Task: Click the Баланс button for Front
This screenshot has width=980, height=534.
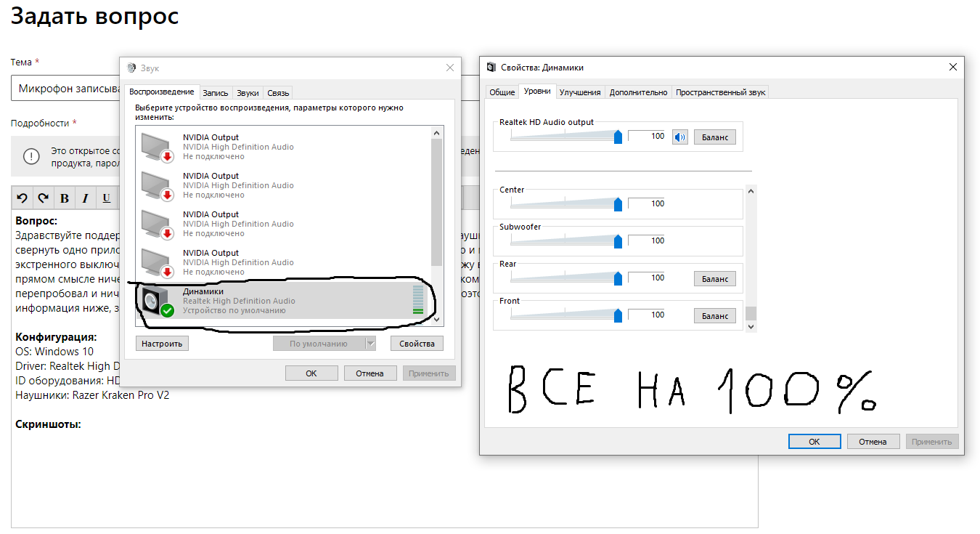Action: click(715, 316)
